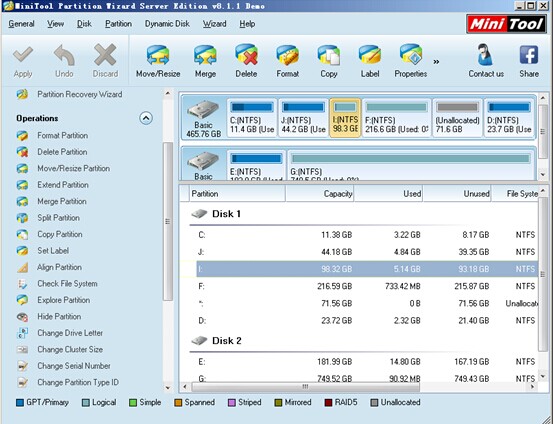Select partition C: row in list
Screen dimensions: 554x424
[367, 235]
